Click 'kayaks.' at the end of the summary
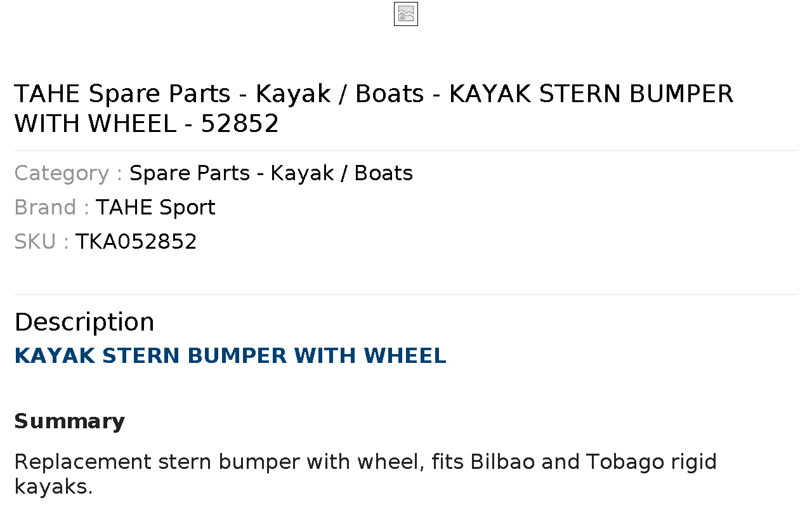The width and height of the screenshot is (812, 519). pyautogui.click(x=53, y=488)
